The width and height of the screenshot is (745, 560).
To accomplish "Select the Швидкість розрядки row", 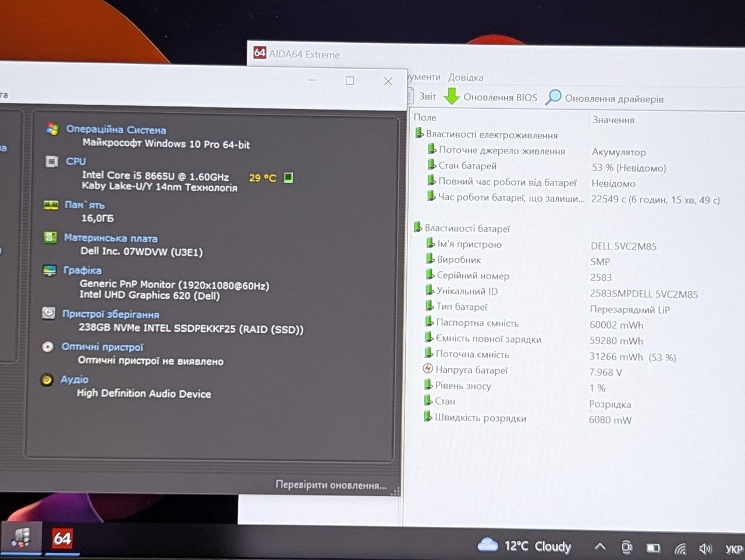I will (480, 418).
